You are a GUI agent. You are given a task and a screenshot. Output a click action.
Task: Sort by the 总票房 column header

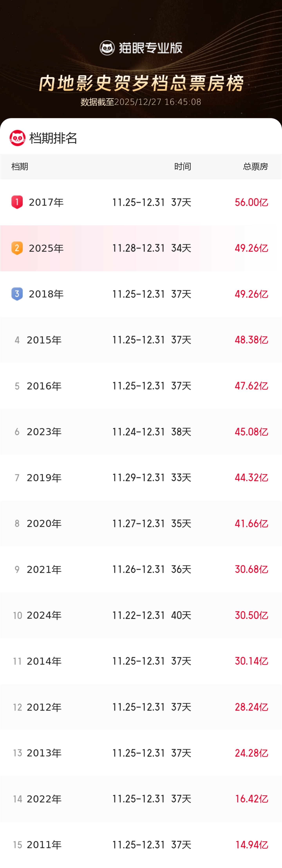(x=255, y=166)
